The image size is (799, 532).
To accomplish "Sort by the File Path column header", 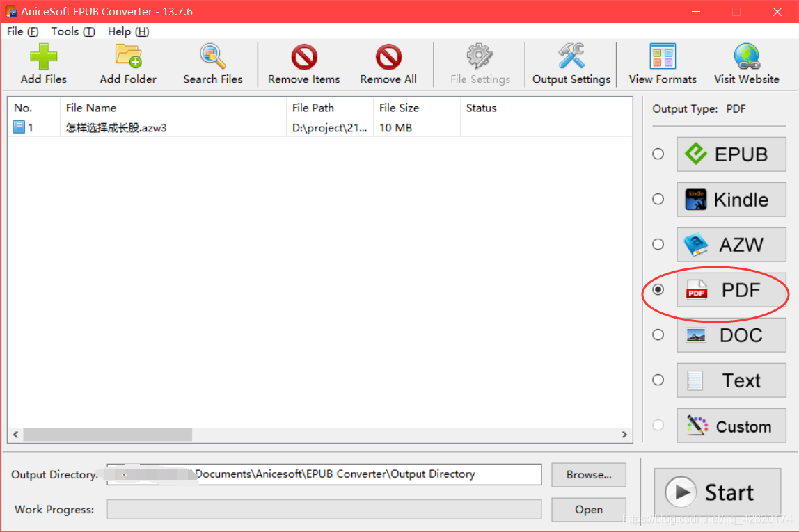I will [330, 108].
